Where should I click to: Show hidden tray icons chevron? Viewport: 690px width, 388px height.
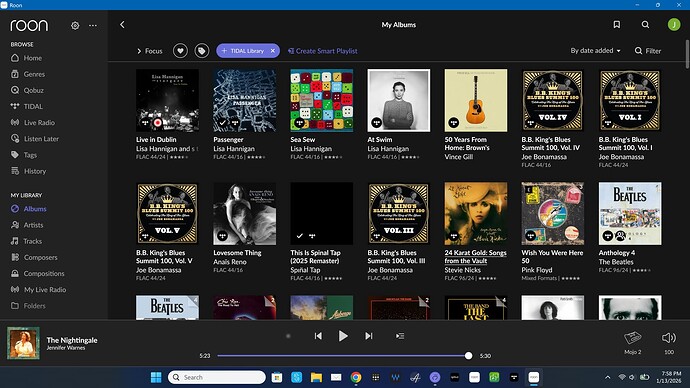[x=608, y=377]
